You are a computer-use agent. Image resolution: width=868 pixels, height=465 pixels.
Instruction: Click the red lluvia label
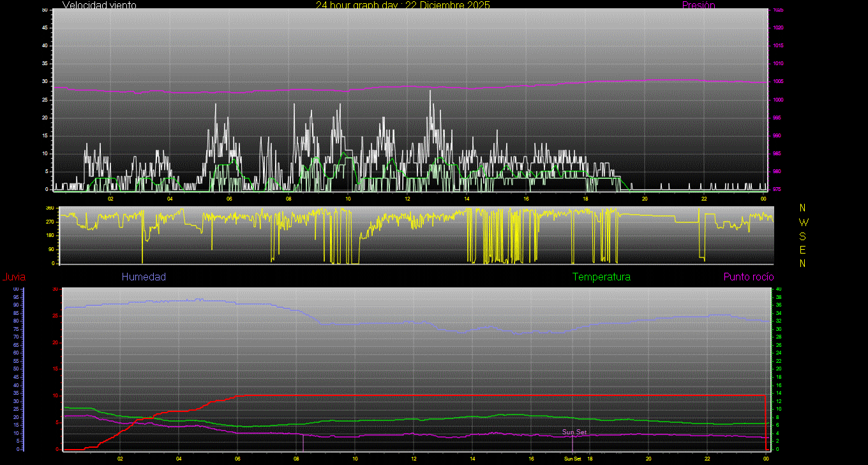tap(13, 277)
